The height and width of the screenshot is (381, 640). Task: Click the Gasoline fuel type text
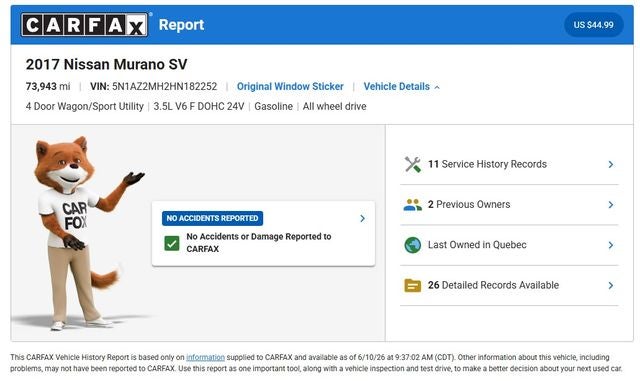273,107
